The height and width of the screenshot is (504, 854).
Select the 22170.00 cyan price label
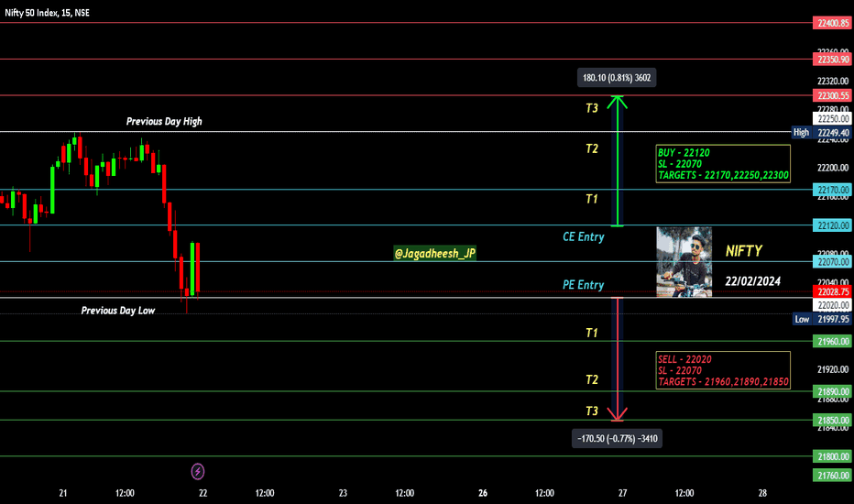833,190
